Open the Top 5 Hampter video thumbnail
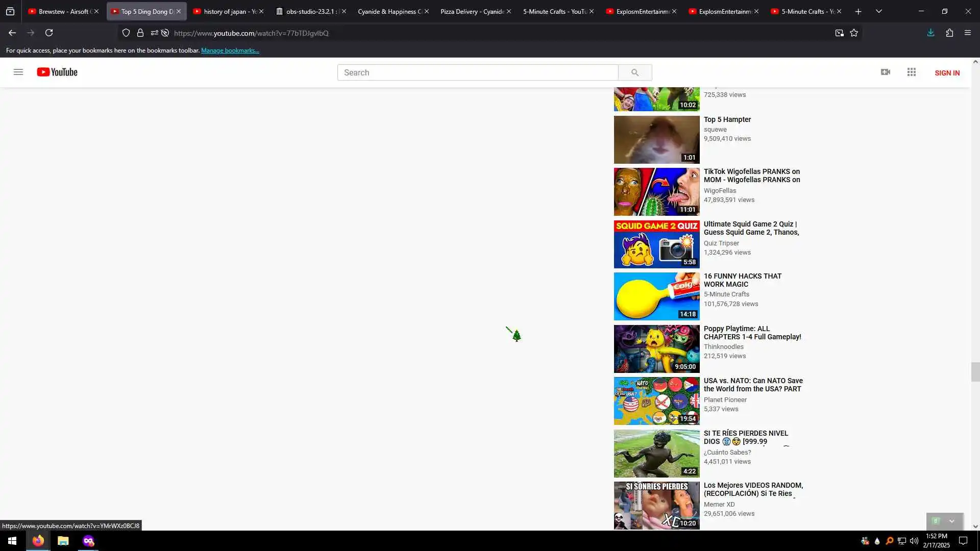Screen dimensions: 980x551 (656, 139)
